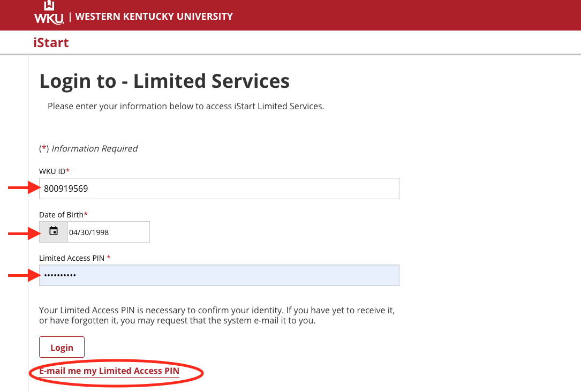Click red arrow beside Date of Birth field

point(24,233)
